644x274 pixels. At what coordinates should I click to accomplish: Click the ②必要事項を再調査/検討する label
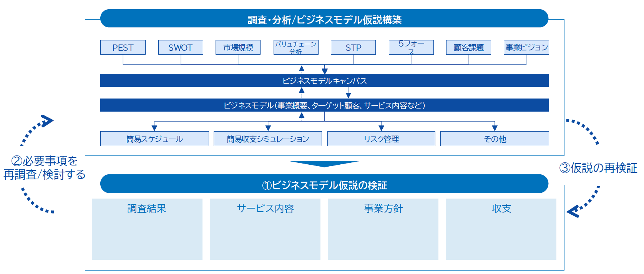(44, 168)
